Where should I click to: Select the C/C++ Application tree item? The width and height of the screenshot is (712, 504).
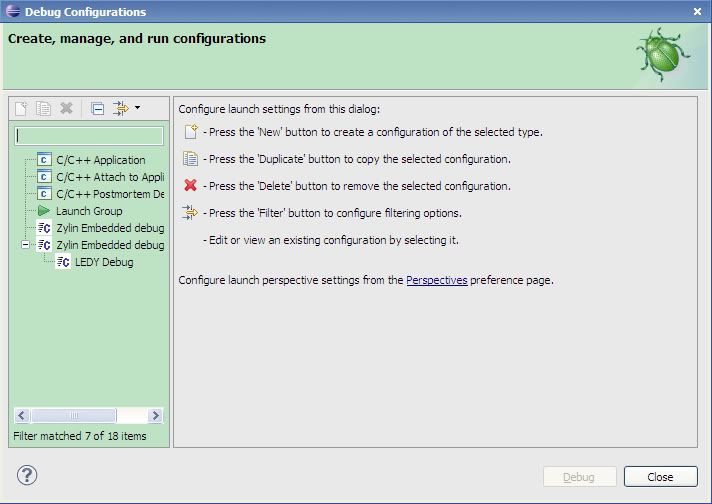click(x=100, y=160)
